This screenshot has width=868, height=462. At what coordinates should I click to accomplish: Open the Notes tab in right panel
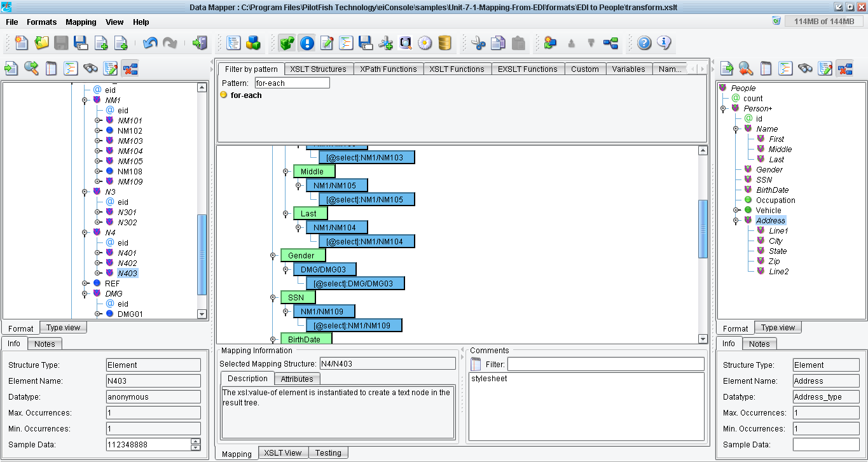(x=759, y=344)
